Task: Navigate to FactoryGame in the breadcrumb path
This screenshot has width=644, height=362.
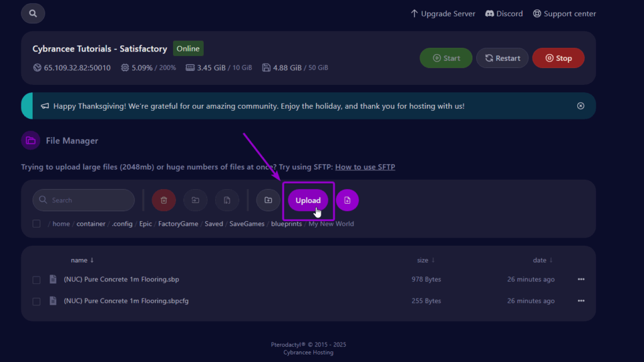Action: [178, 224]
